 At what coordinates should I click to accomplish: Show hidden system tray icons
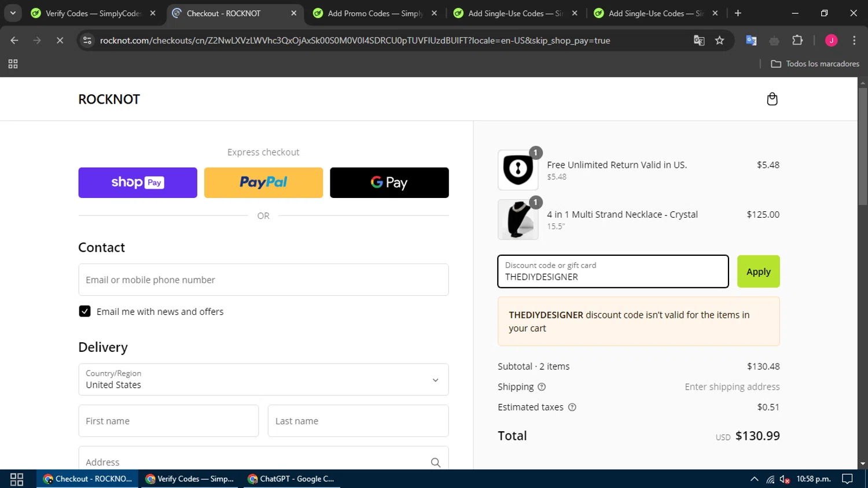tap(754, 479)
